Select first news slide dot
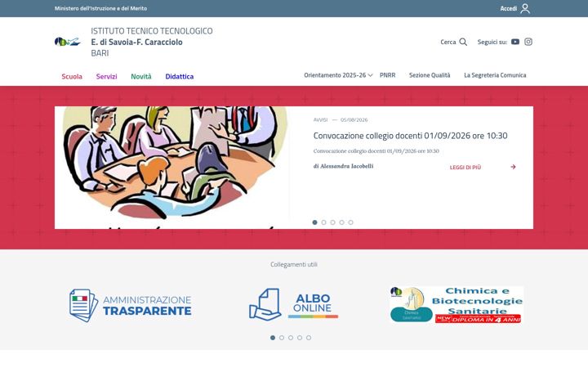 tap(314, 222)
